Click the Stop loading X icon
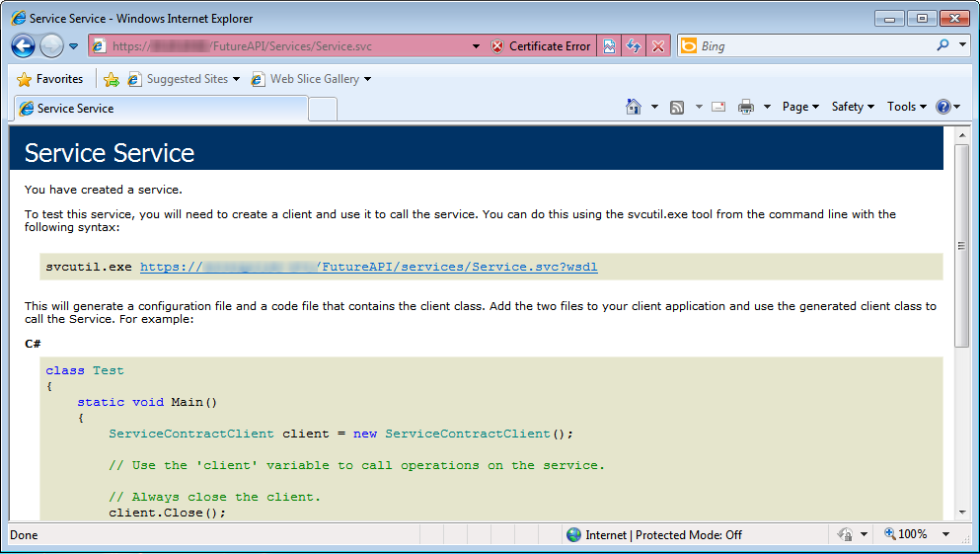The image size is (980, 554). tap(658, 46)
